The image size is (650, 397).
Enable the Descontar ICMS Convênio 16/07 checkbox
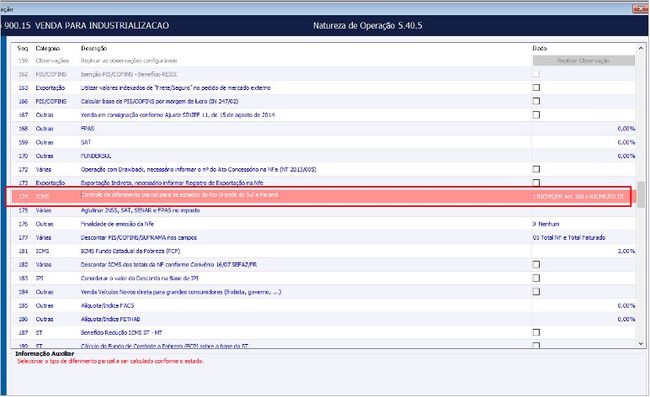(536, 264)
